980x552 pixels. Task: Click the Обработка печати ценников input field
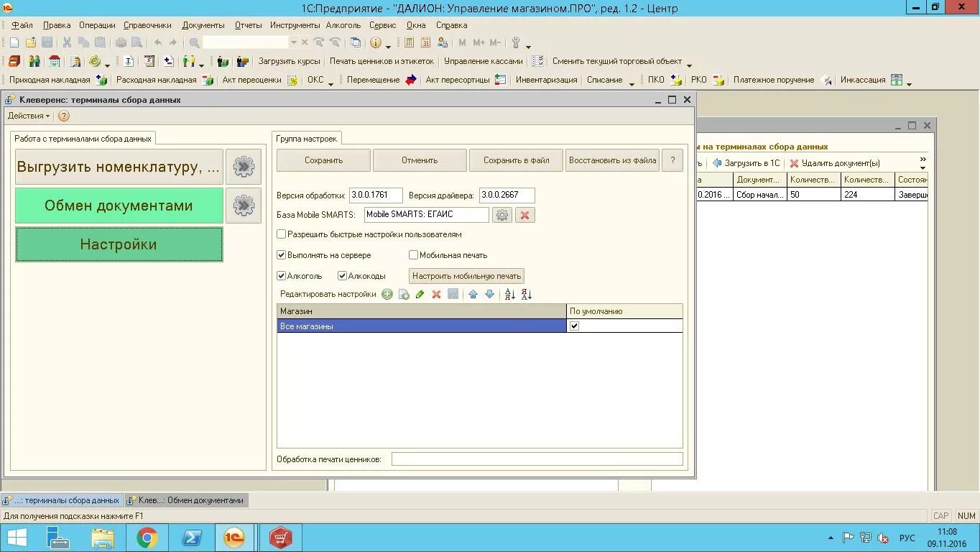point(537,459)
